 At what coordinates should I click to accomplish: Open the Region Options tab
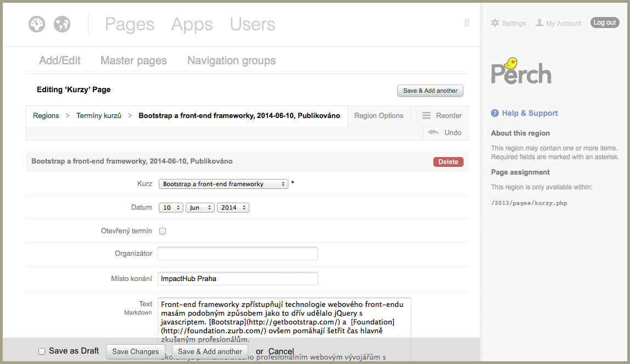pos(378,116)
